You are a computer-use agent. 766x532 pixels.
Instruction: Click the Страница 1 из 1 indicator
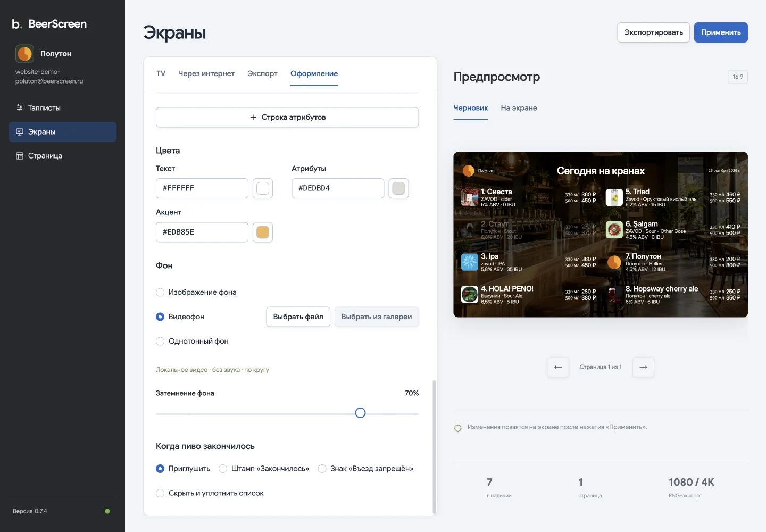(x=601, y=367)
